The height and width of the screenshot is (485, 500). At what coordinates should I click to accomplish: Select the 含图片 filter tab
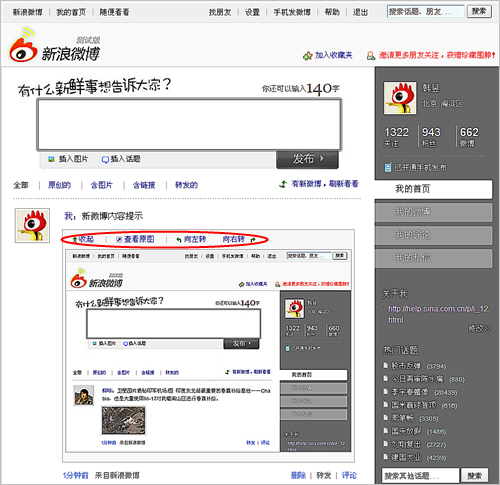click(x=102, y=185)
